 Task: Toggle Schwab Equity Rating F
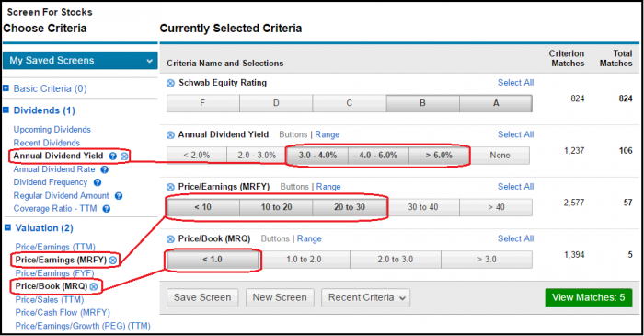203,103
